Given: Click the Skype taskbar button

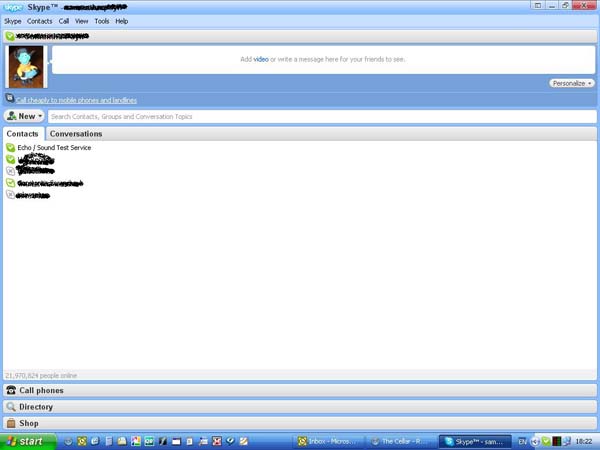Looking at the screenshot, I should [475, 442].
